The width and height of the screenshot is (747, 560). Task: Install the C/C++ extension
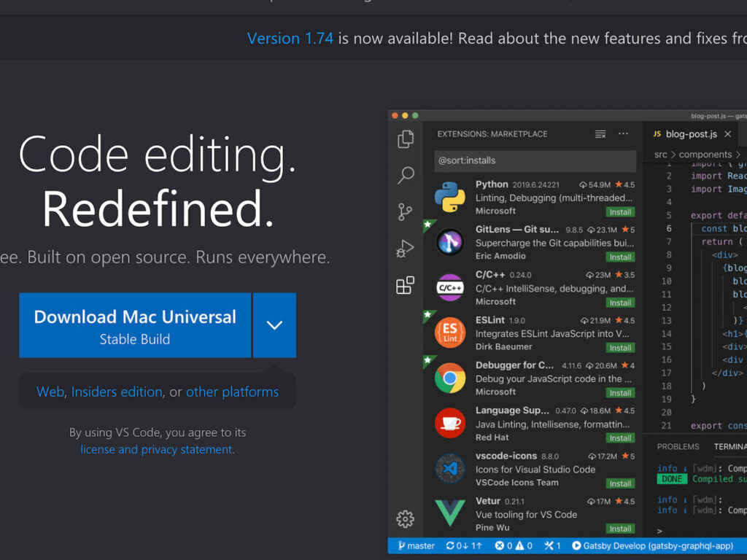pyautogui.click(x=620, y=303)
